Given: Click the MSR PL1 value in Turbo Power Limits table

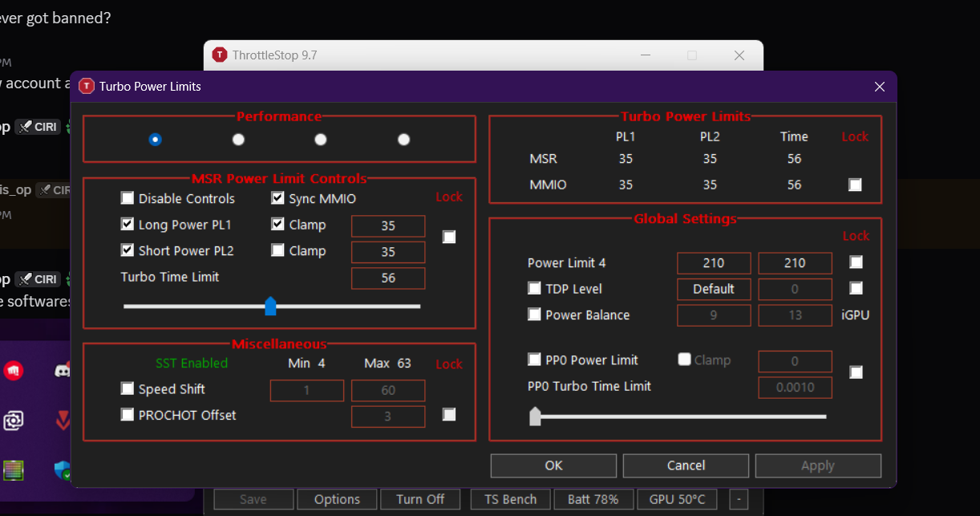Looking at the screenshot, I should pyautogui.click(x=626, y=159).
